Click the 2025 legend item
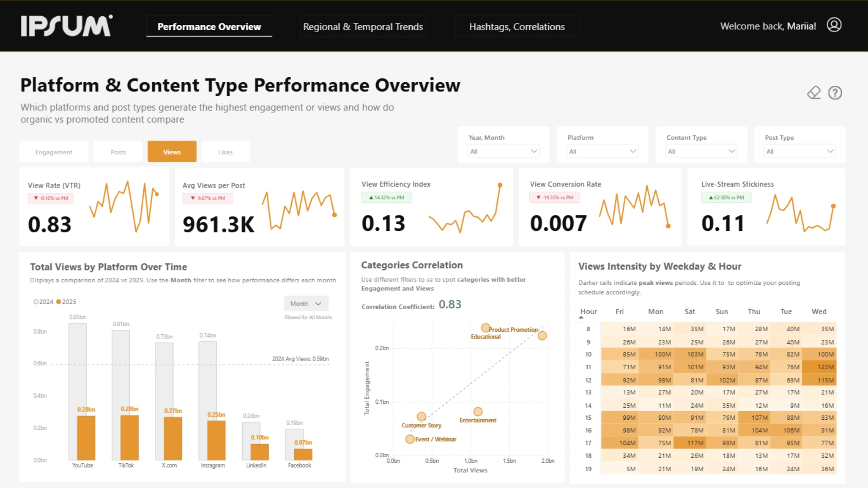The width and height of the screenshot is (868, 488). coord(66,302)
